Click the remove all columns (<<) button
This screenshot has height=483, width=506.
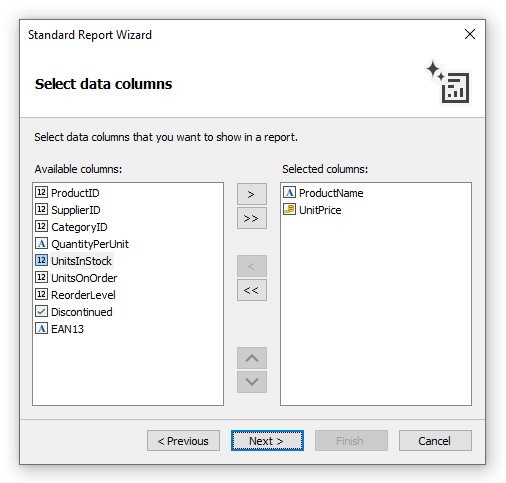(252, 290)
